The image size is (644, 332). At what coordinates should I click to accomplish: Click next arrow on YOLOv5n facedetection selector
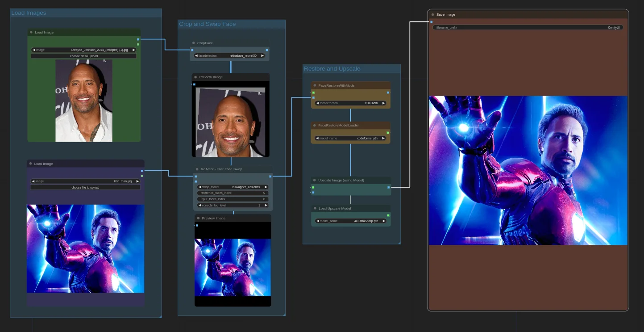383,103
